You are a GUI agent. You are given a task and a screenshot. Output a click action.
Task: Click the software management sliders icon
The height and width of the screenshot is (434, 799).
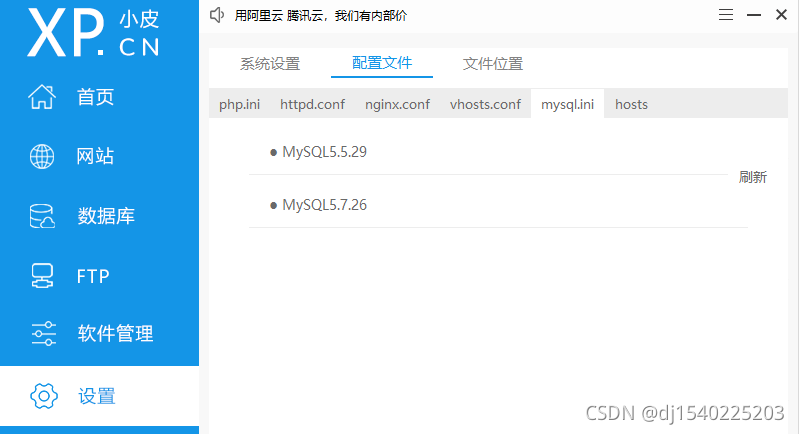click(x=43, y=334)
